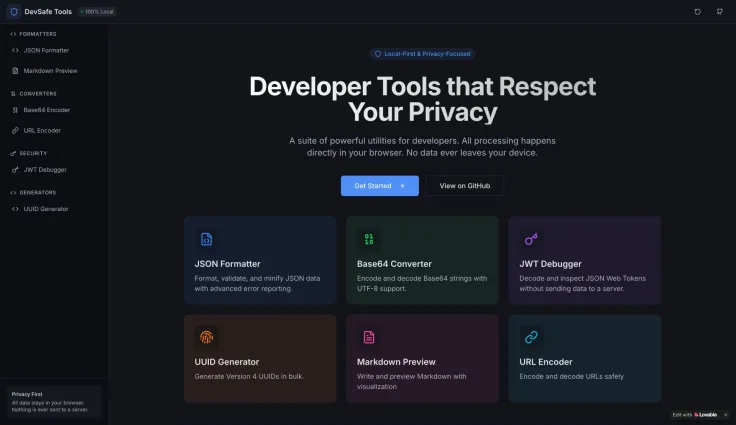Click the DevSafe Tools shield logo
Image resolution: width=736 pixels, height=425 pixels.
(x=14, y=12)
